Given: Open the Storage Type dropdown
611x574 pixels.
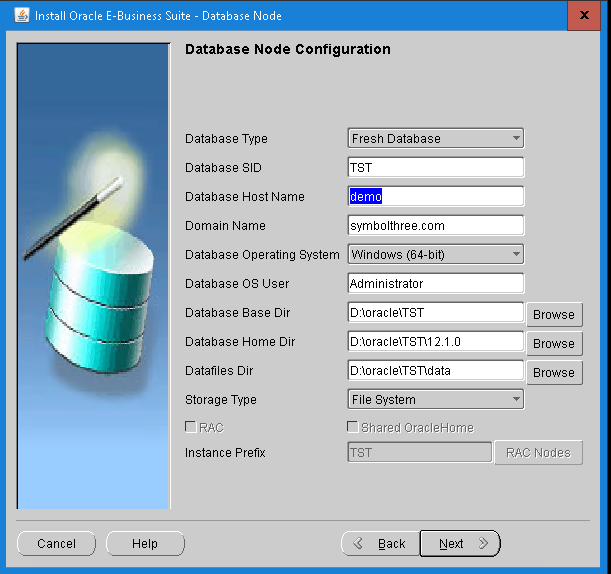Looking at the screenshot, I should coord(435,399).
